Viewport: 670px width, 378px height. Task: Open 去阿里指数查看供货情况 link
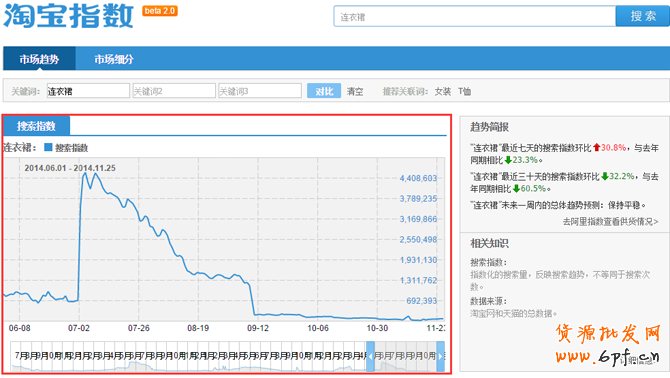610,221
